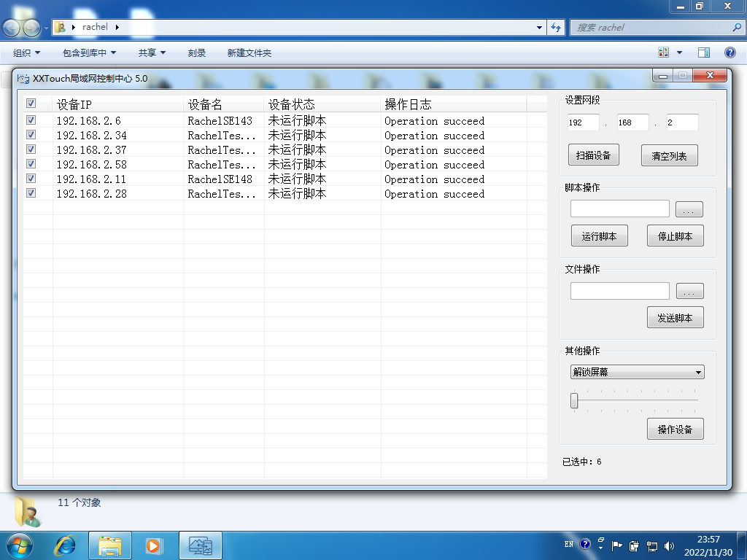Toggle the Explorer preview pane icon
This screenshot has height=560, width=747.
[x=704, y=52]
